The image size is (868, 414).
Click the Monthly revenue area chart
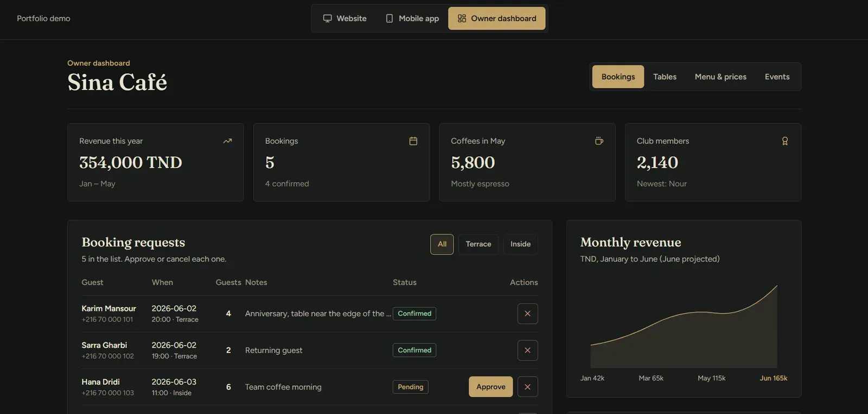coord(684,326)
